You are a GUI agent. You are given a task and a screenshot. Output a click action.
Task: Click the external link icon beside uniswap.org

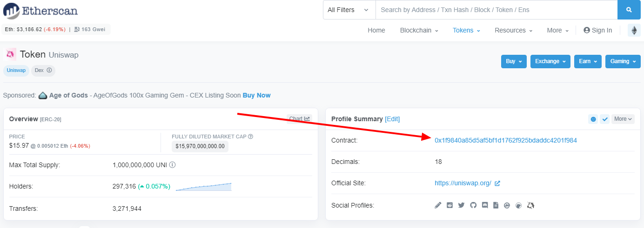pos(497,183)
